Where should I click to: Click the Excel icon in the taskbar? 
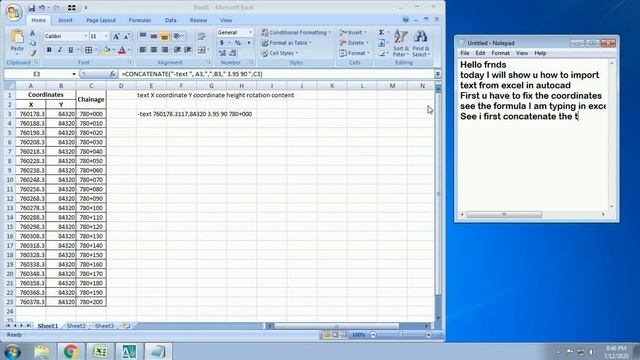tap(100, 351)
